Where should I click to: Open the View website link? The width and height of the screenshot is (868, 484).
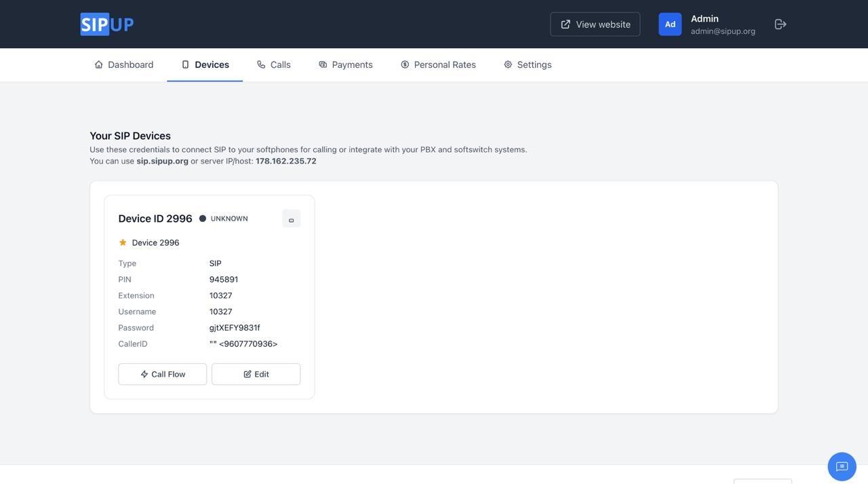point(595,24)
